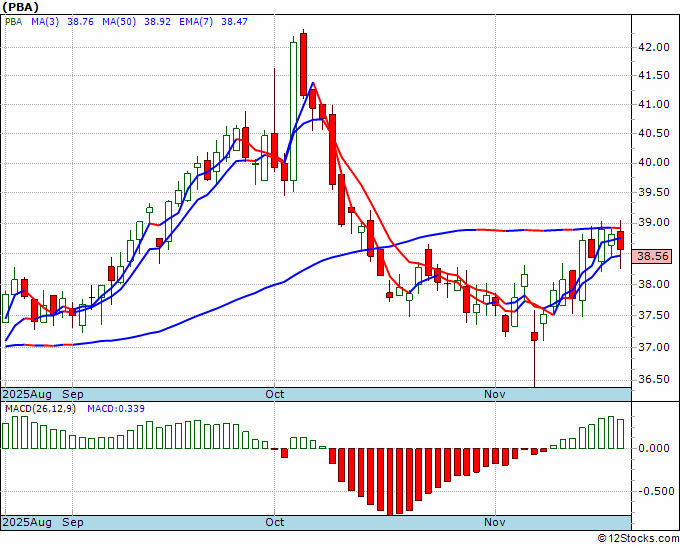Click the MACD(26,12,9) indicator label
Viewport: 680px width, 546px height.
tap(40, 409)
